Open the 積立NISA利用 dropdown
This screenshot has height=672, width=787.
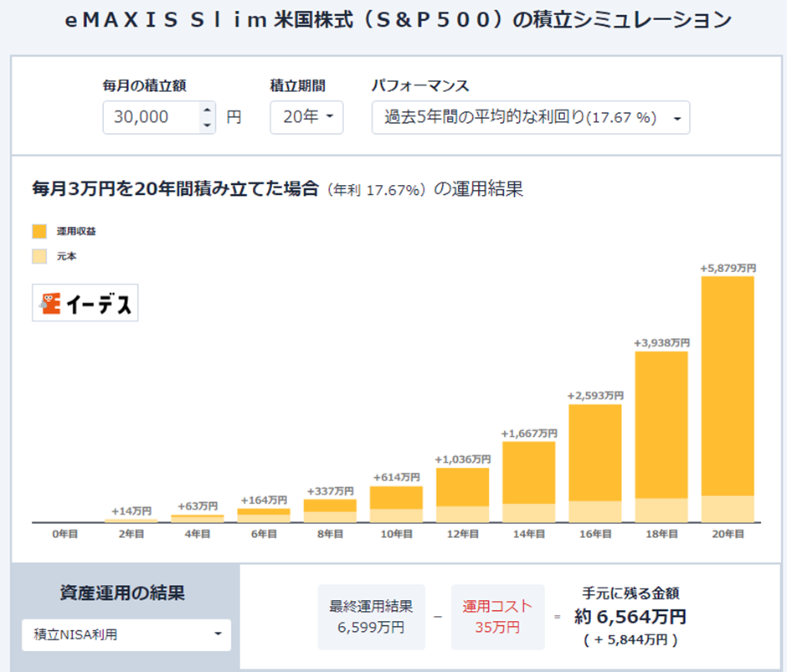(x=126, y=635)
